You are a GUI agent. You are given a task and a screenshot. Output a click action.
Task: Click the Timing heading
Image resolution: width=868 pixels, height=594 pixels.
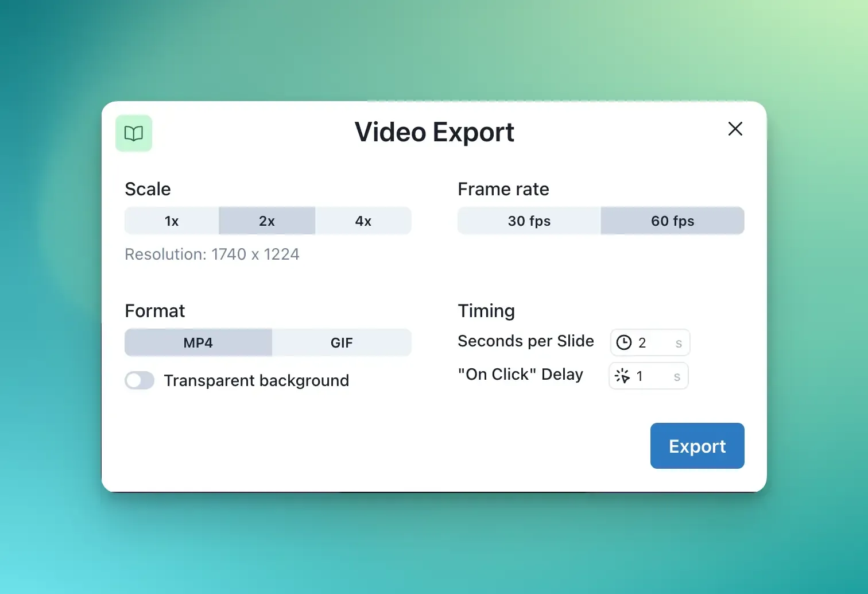pos(486,311)
